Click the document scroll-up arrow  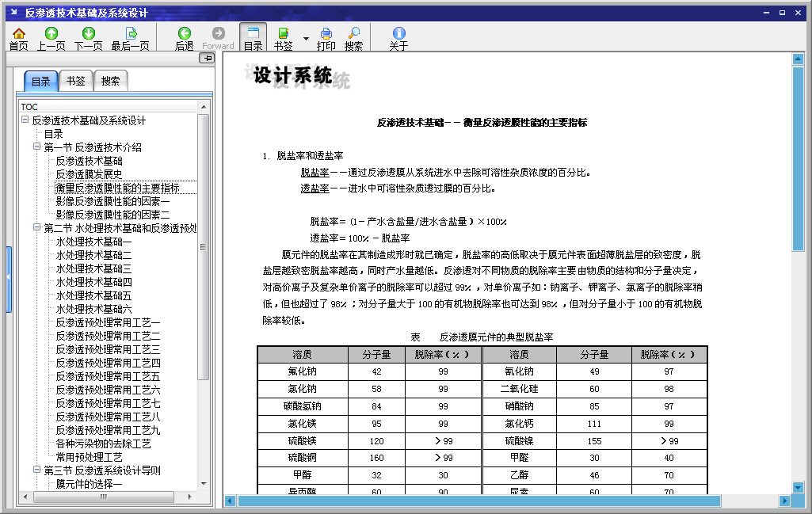pyautogui.click(x=798, y=59)
